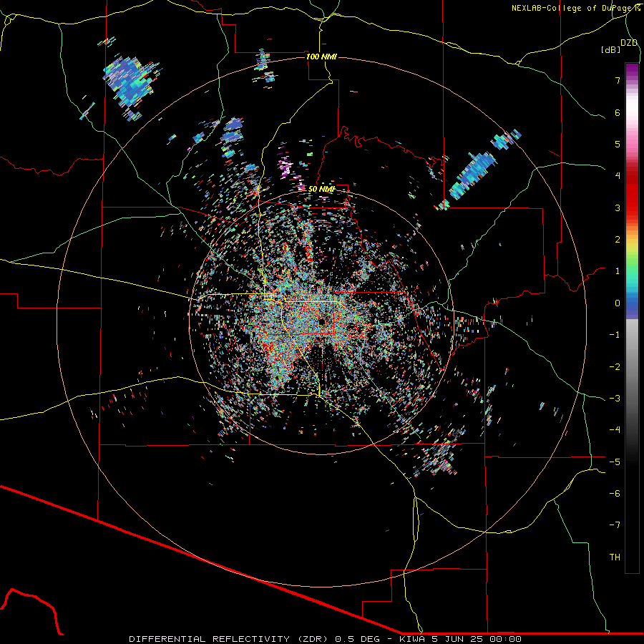The height and width of the screenshot is (644, 644).
Task: Click the -5 value on the color scale
Action: [x=615, y=462]
